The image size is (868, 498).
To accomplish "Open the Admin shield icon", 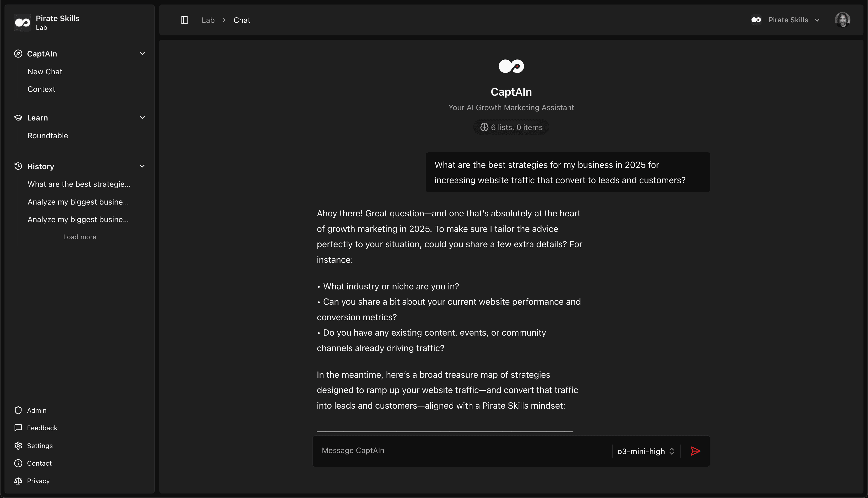I will coord(18,410).
